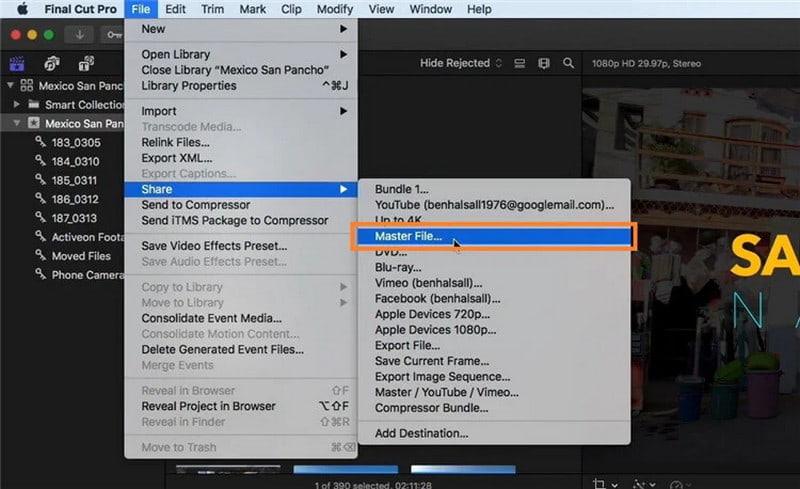800x489 pixels.
Task: Click the key icon beside 184_0310
Action: (40, 160)
